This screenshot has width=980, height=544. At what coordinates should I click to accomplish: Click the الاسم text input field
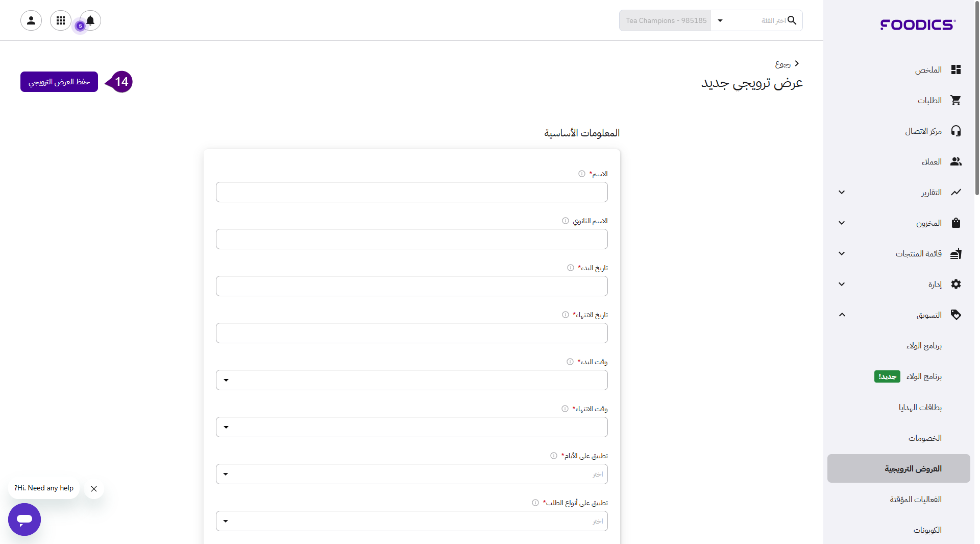tap(411, 192)
